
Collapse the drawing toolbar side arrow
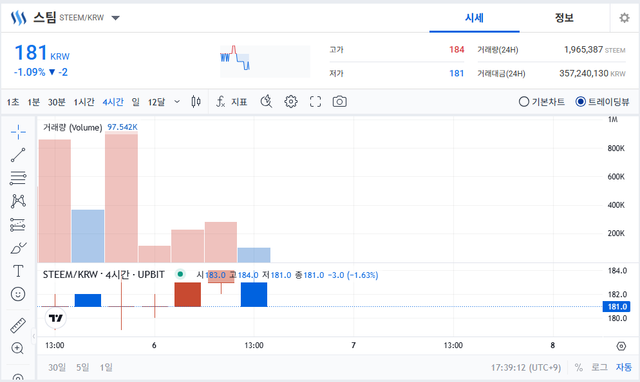pyautogui.click(x=34, y=336)
